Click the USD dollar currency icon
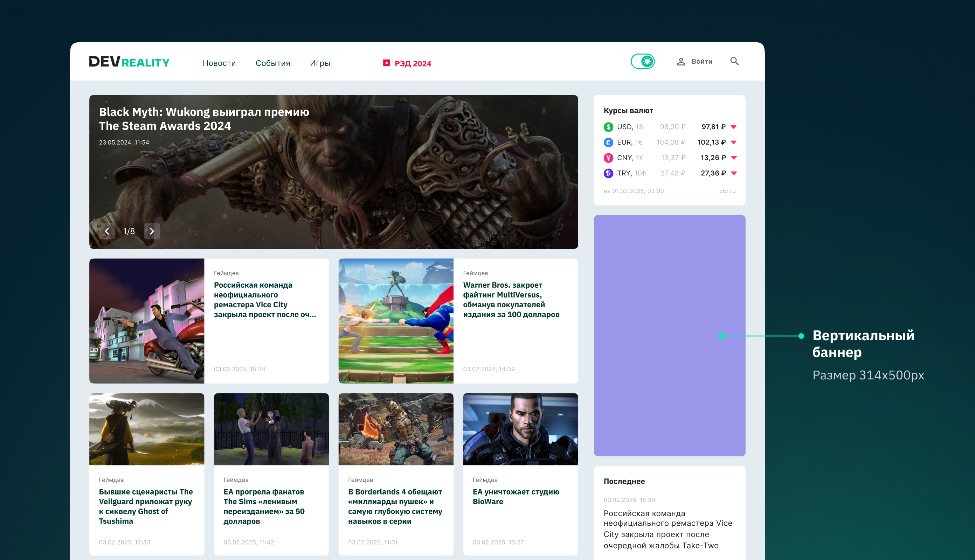The width and height of the screenshot is (975, 560). 608,127
